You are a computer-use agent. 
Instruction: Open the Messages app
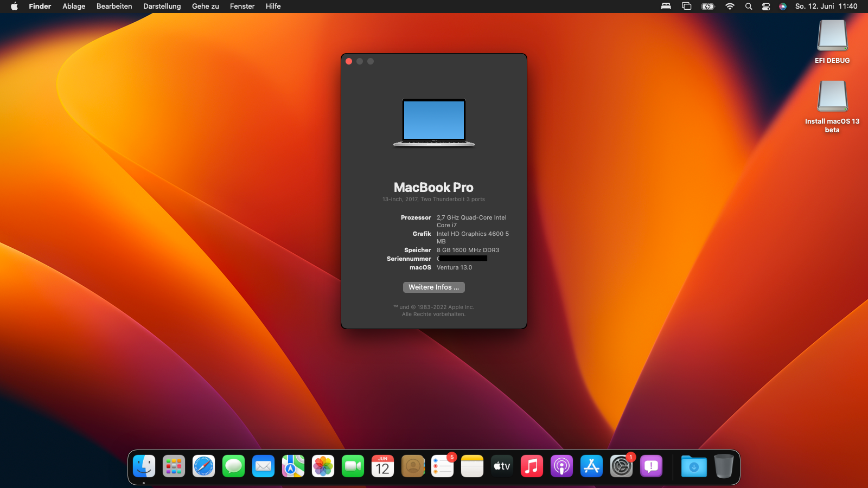[x=233, y=466]
